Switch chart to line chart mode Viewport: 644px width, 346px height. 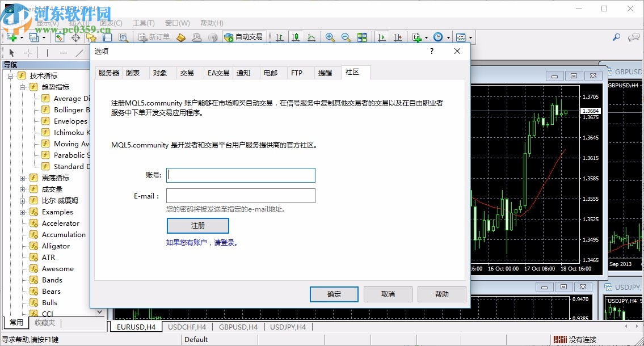[x=312, y=37]
